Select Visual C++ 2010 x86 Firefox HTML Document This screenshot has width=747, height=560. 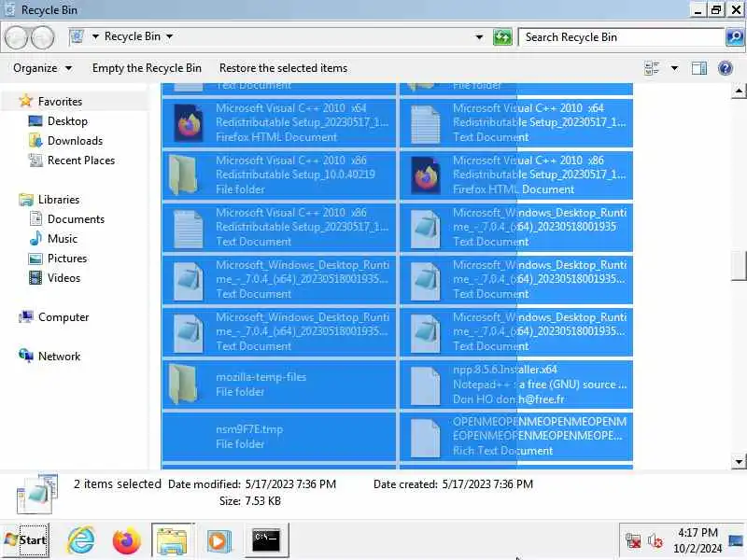click(x=516, y=175)
